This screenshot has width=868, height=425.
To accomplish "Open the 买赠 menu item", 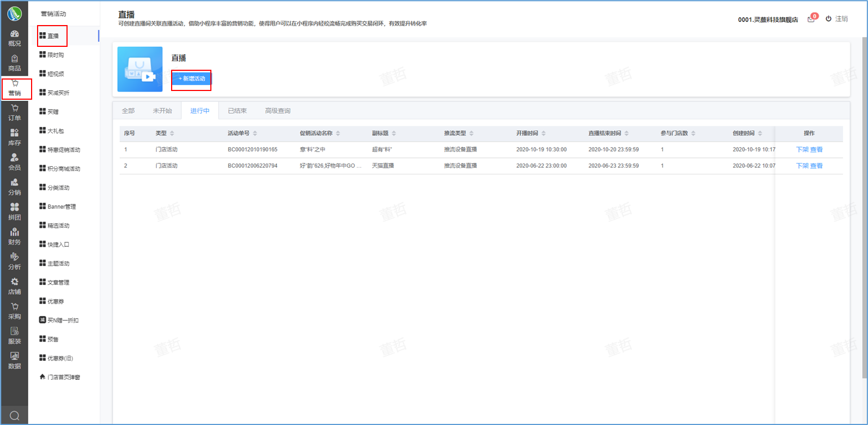I will click(49, 112).
